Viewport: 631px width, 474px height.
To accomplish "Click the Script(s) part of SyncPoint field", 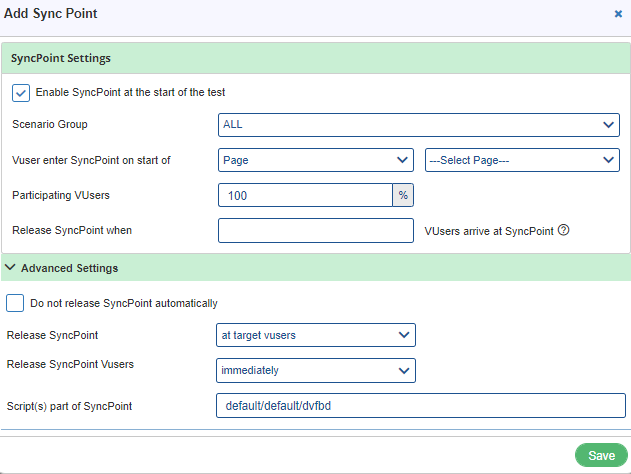I will (x=420, y=406).
